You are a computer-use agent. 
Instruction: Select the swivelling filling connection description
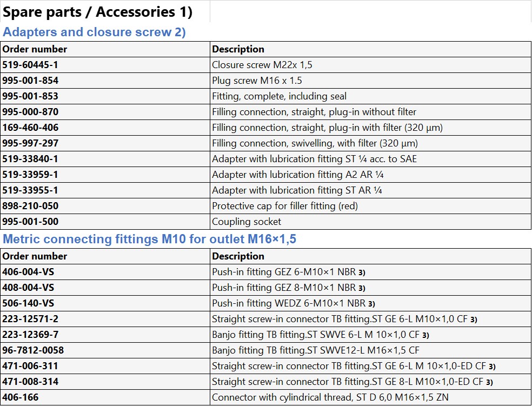click(x=315, y=143)
